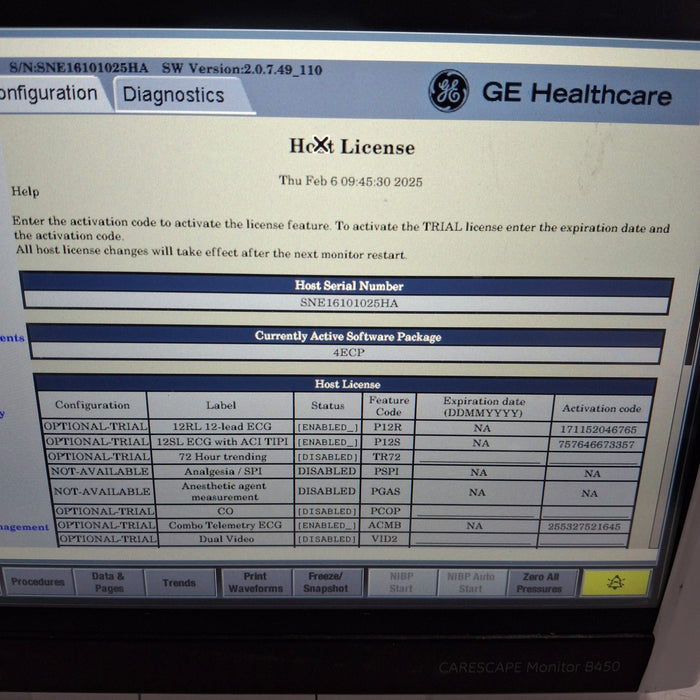Image resolution: width=700 pixels, height=700 pixels.
Task: Click activation code field for TR72
Action: point(595,458)
